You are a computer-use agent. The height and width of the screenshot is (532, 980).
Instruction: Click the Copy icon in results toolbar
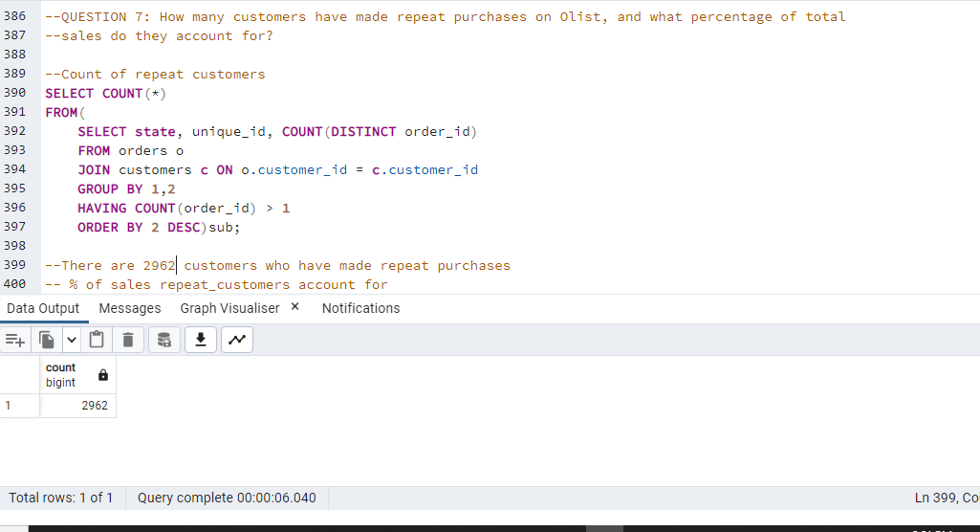click(47, 340)
